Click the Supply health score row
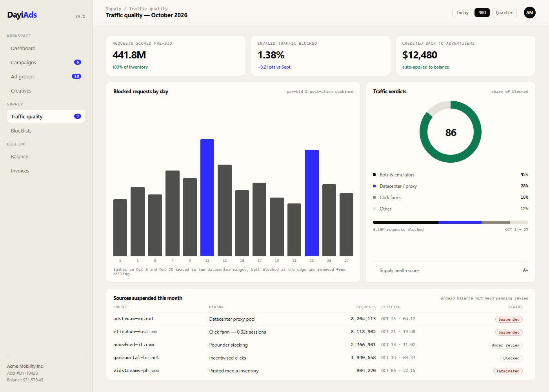 [x=451, y=270]
